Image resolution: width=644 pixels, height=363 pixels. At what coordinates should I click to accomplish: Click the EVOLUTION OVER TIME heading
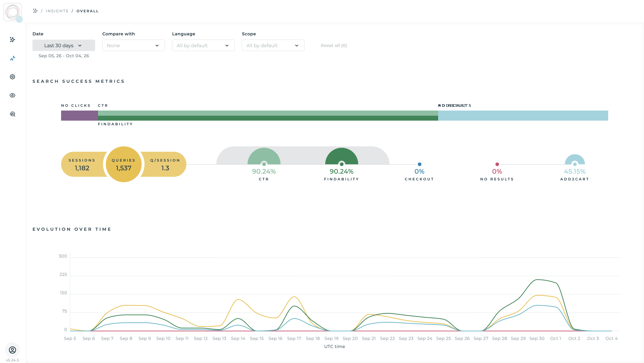[x=72, y=229]
